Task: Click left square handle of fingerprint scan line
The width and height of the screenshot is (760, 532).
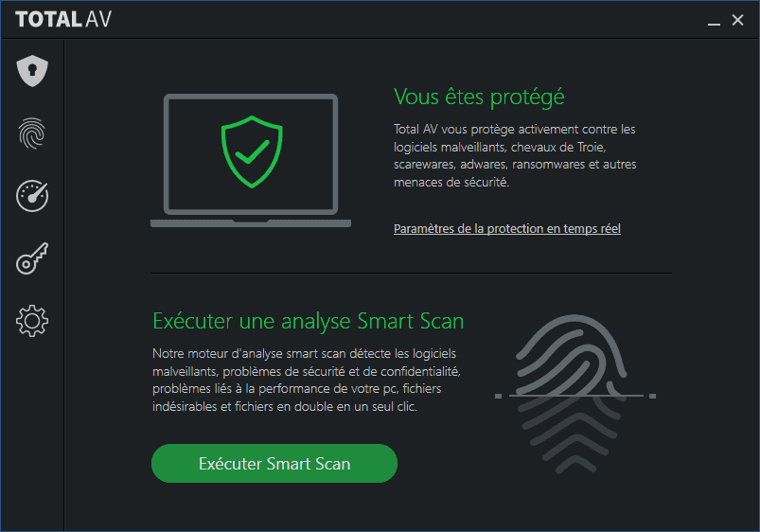Action: (x=498, y=397)
